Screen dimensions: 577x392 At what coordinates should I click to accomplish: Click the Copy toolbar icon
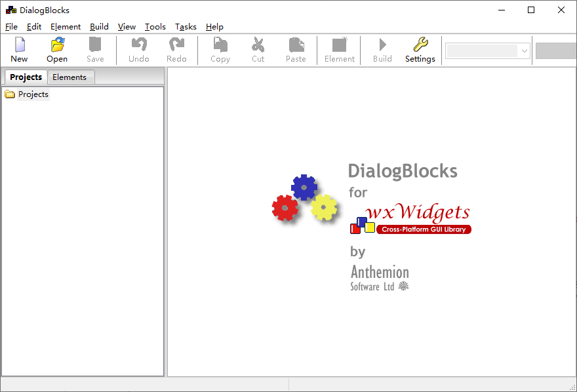click(220, 45)
